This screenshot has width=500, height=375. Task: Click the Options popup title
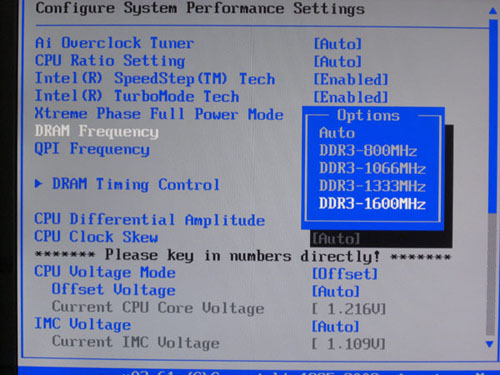point(368,116)
